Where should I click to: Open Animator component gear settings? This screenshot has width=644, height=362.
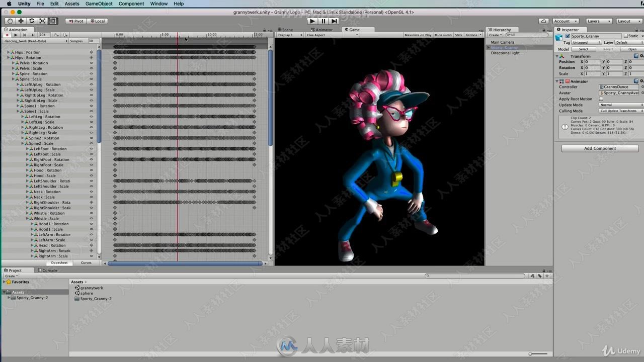(642, 81)
